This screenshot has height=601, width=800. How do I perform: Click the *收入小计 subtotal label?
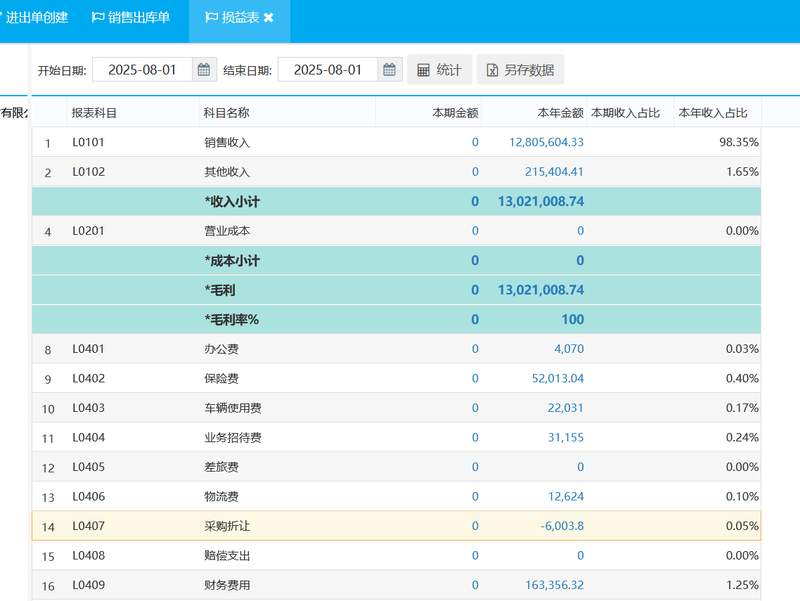(232, 202)
